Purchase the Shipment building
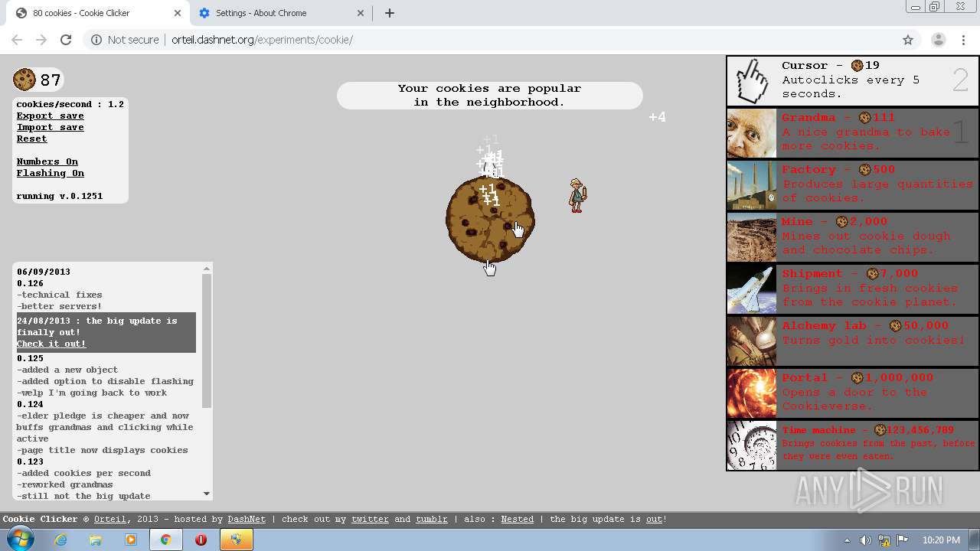This screenshot has width=980, height=551. [x=852, y=289]
